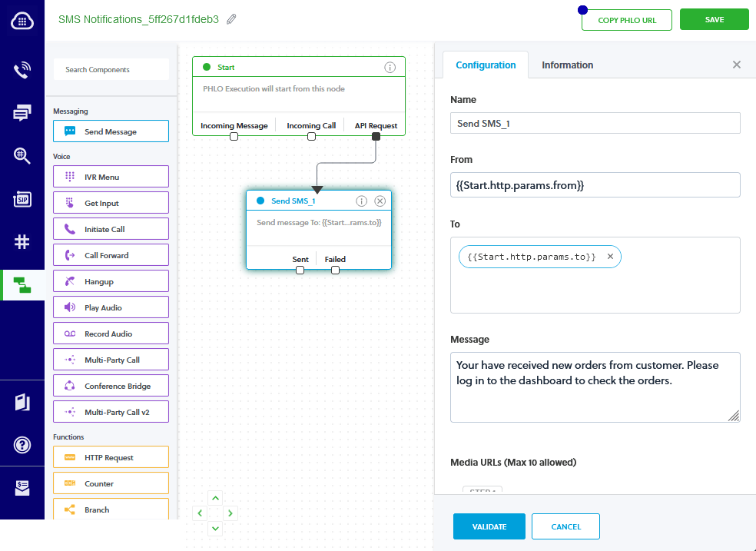The image size is (756, 551).
Task: Open the Messaging section in the sidebar
Action: [x=22, y=112]
